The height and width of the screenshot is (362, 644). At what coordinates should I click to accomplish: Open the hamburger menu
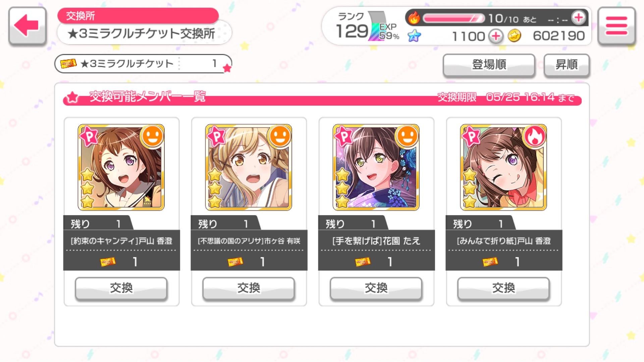pyautogui.click(x=616, y=26)
